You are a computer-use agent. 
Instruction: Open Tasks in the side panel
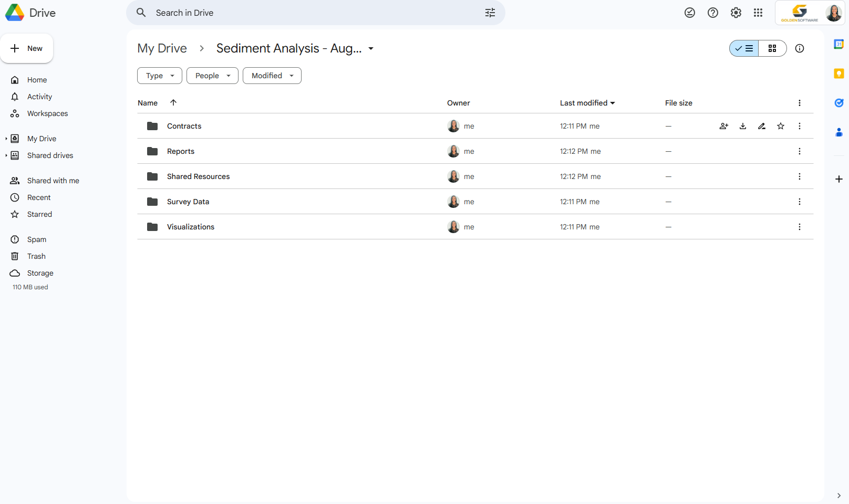coord(838,103)
